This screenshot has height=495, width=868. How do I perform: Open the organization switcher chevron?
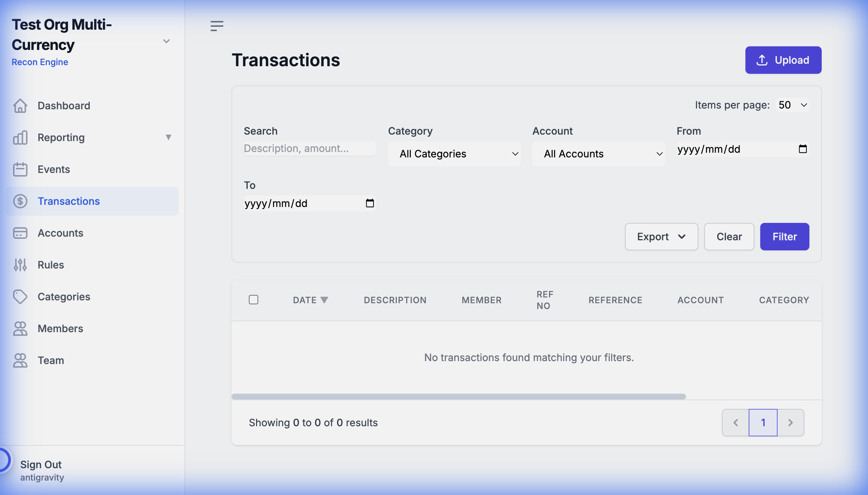point(166,41)
